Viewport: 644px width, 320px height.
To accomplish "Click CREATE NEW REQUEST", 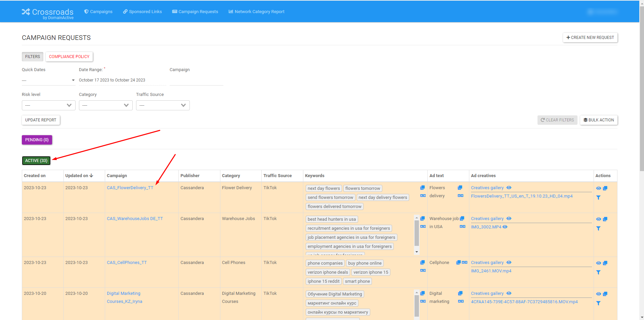I will pos(590,38).
